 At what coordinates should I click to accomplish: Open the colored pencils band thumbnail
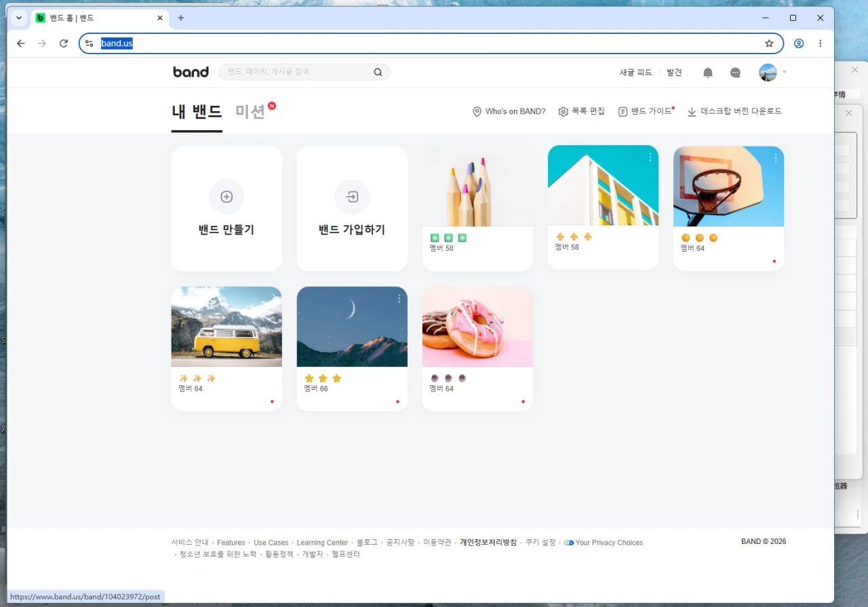(x=477, y=187)
